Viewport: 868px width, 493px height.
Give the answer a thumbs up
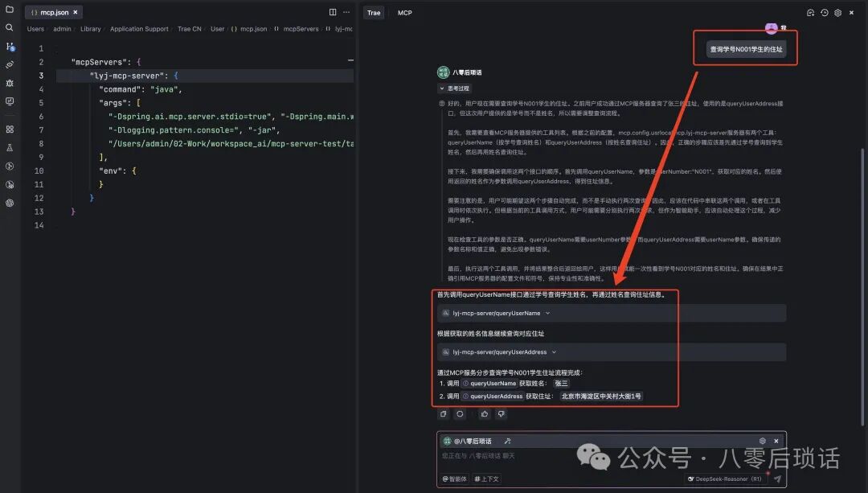tap(484, 413)
